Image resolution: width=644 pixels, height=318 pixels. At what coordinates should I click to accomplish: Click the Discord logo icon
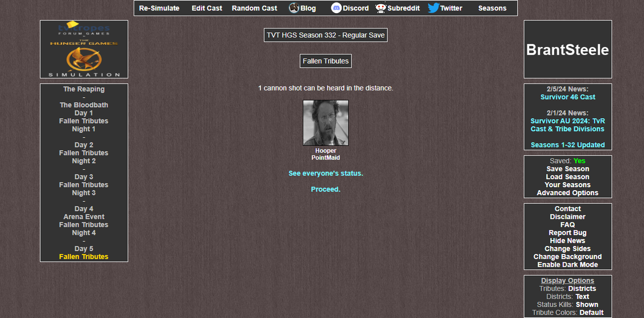(336, 8)
